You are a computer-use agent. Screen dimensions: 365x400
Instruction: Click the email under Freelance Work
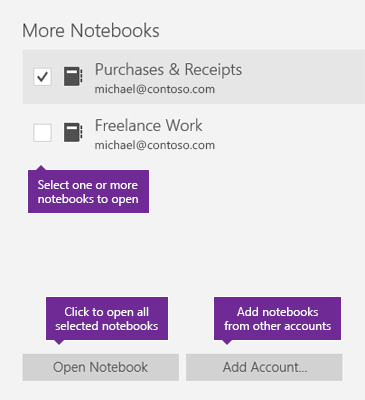(155, 145)
